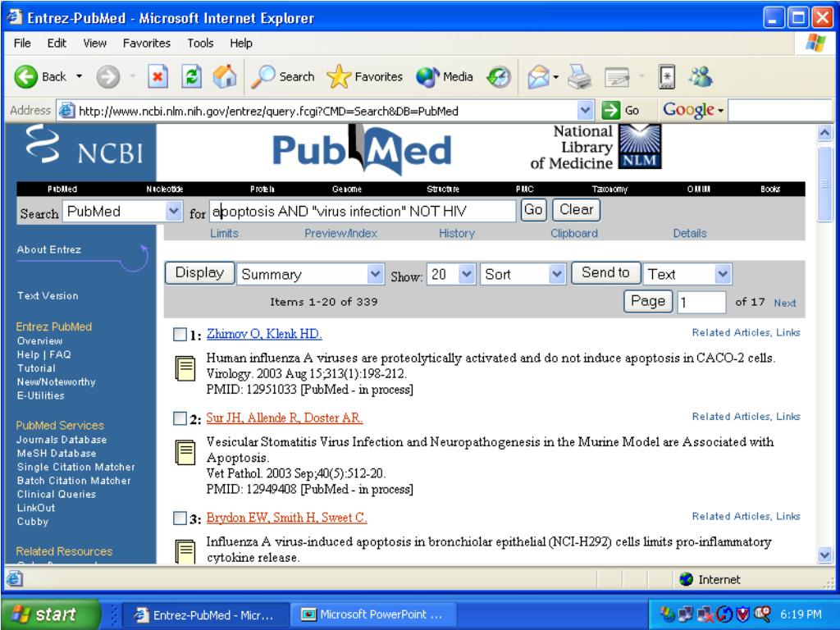Switch to the Clipboard tab
Screen dimensions: 840x630
[x=574, y=233]
